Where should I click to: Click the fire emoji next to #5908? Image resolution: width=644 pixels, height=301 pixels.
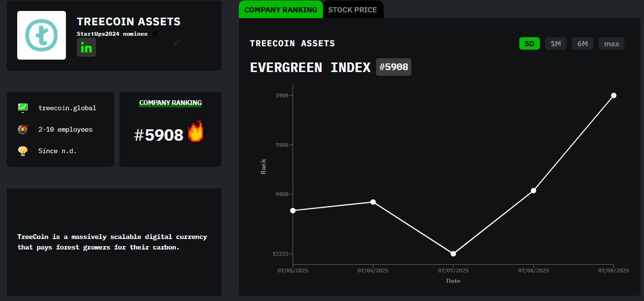[195, 132]
